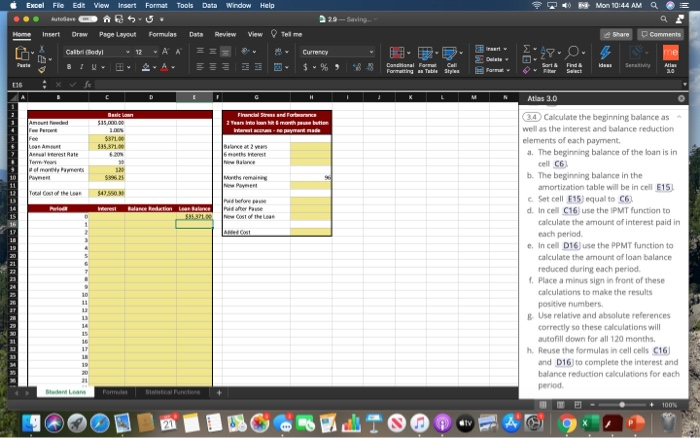This screenshot has height=438, width=700.
Task: Click the Save icon in title bar
Action: point(119,19)
